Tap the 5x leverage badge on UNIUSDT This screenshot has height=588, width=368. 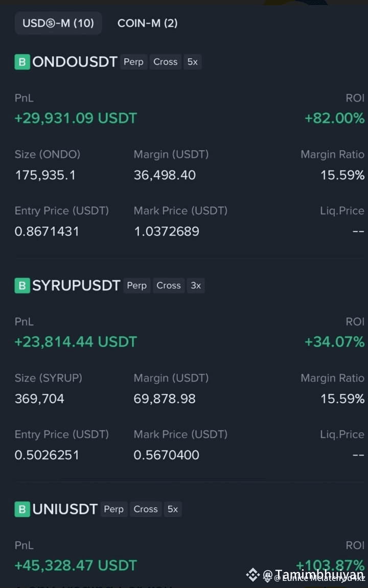pyautogui.click(x=173, y=509)
